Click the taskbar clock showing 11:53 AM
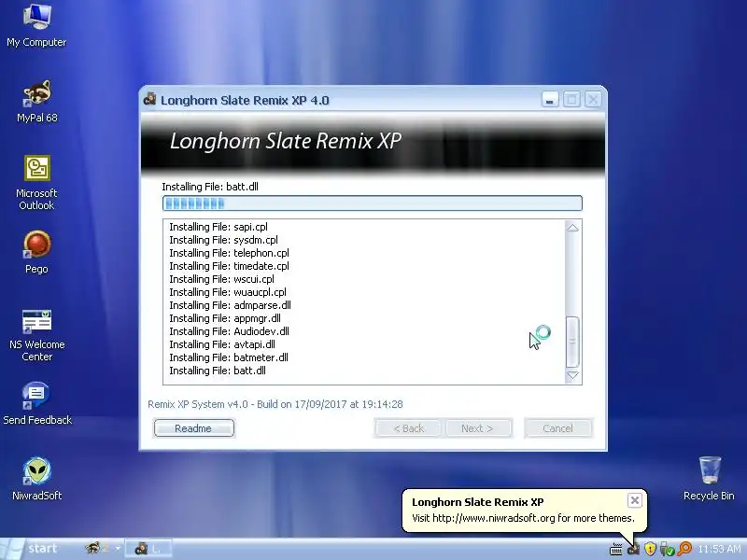 [x=718, y=549]
